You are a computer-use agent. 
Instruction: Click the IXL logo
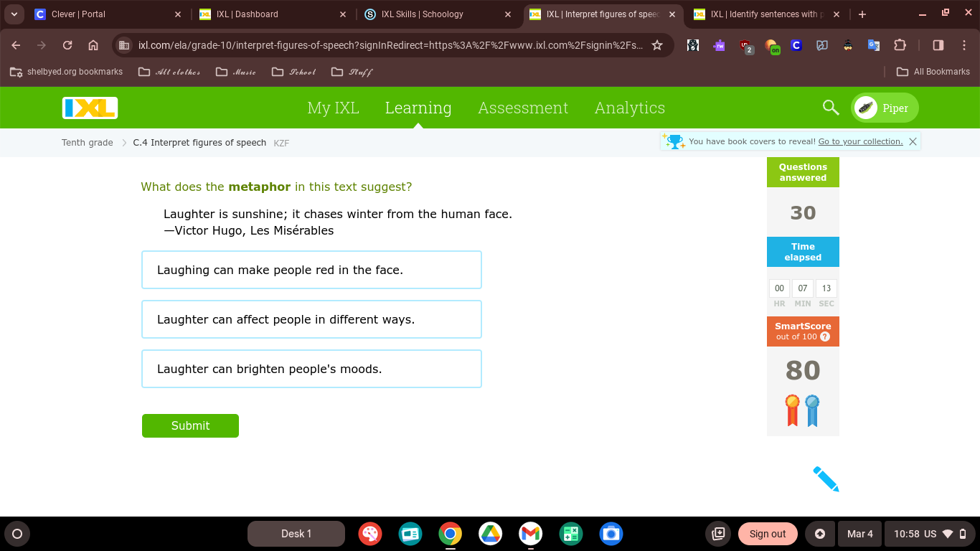click(x=90, y=108)
